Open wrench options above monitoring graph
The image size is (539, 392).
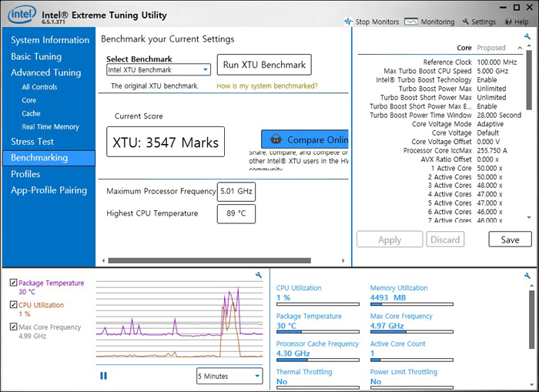(x=259, y=275)
